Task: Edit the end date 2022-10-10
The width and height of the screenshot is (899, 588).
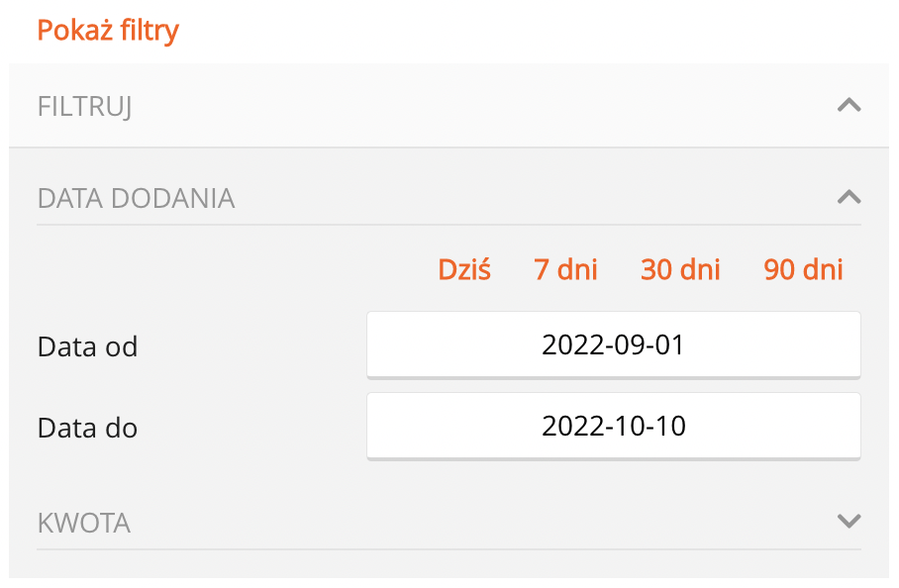Action: click(x=613, y=426)
